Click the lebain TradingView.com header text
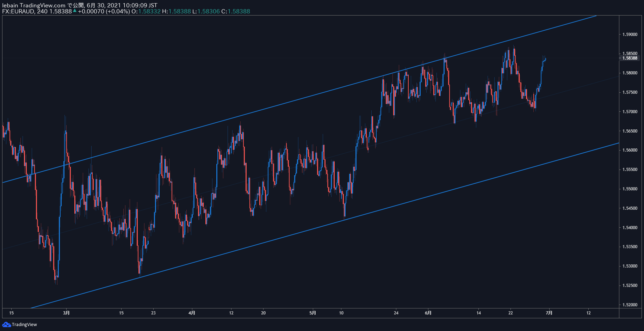 tap(34, 5)
